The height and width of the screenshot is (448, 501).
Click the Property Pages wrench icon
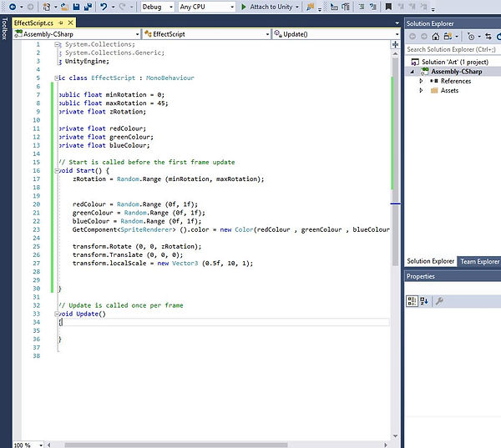[439, 301]
